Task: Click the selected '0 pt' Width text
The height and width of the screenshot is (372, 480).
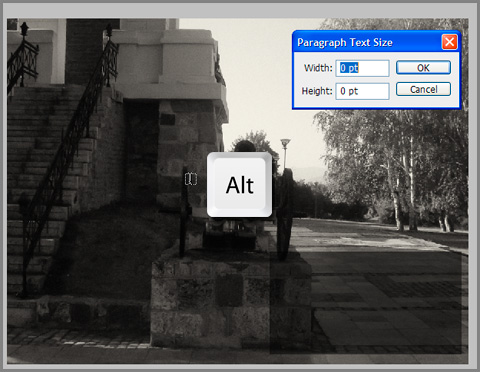Action: 349,68
